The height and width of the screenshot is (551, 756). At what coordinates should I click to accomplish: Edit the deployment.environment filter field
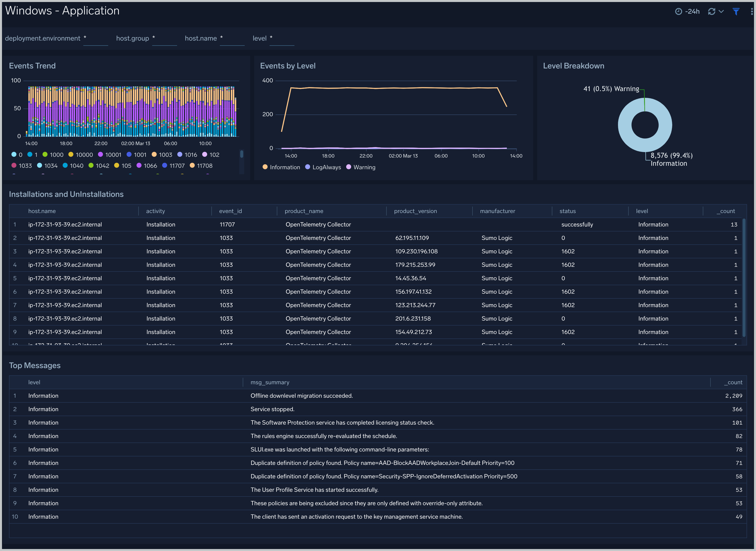point(95,39)
